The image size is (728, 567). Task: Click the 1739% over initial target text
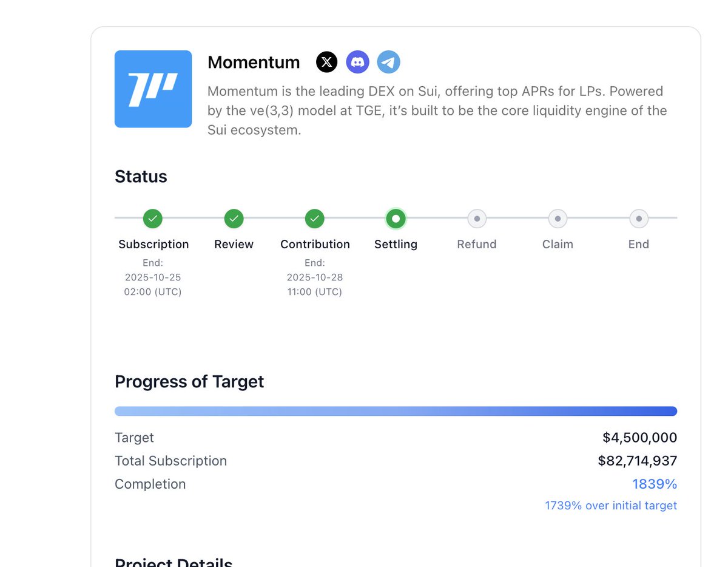[611, 506]
